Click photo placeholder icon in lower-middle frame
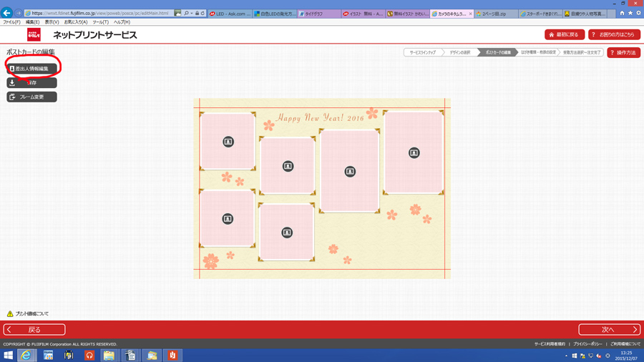Viewport: 644px width, 362px height. click(287, 233)
